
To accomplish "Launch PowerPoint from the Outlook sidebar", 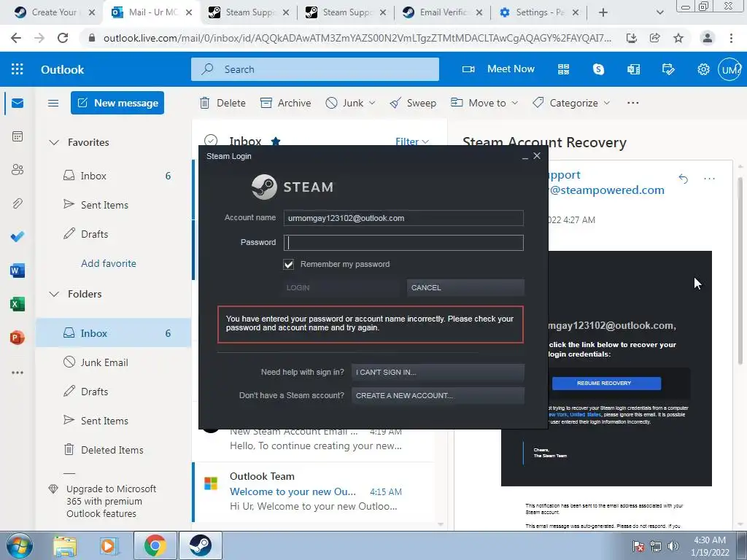I will pos(18,338).
